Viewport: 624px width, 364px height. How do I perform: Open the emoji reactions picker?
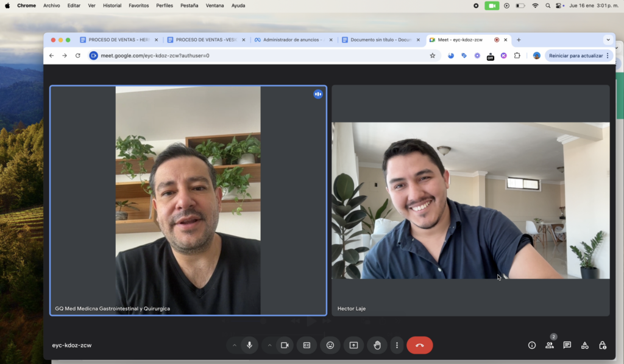click(x=330, y=345)
